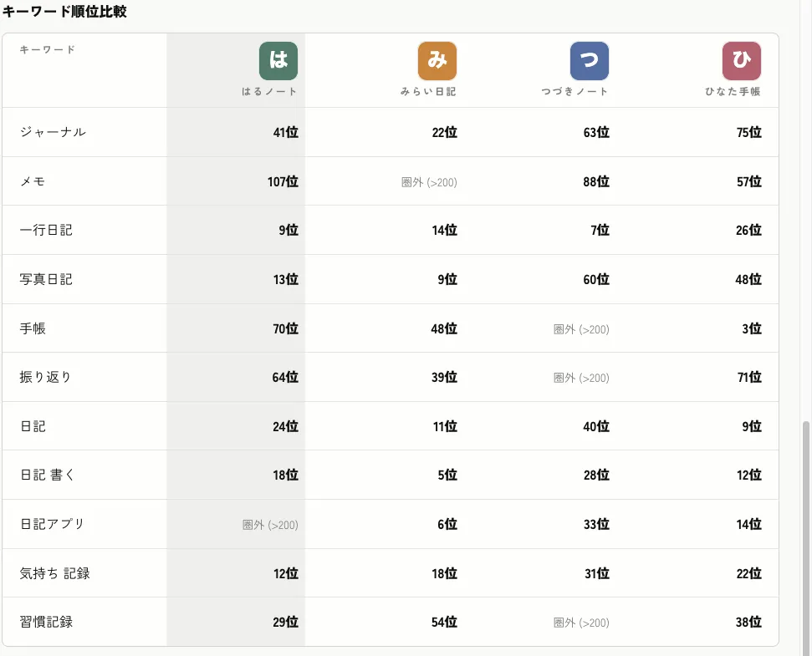Click the green はるノート app icon
Screen dimensions: 812x656
[x=278, y=61]
